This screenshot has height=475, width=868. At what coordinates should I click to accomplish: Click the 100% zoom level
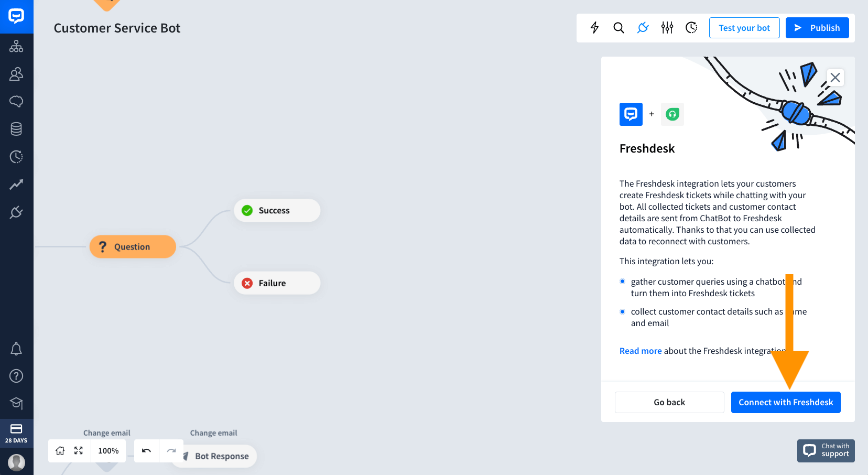click(108, 451)
